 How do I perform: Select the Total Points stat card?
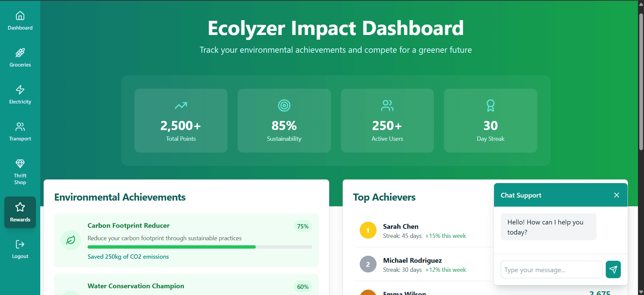click(181, 121)
